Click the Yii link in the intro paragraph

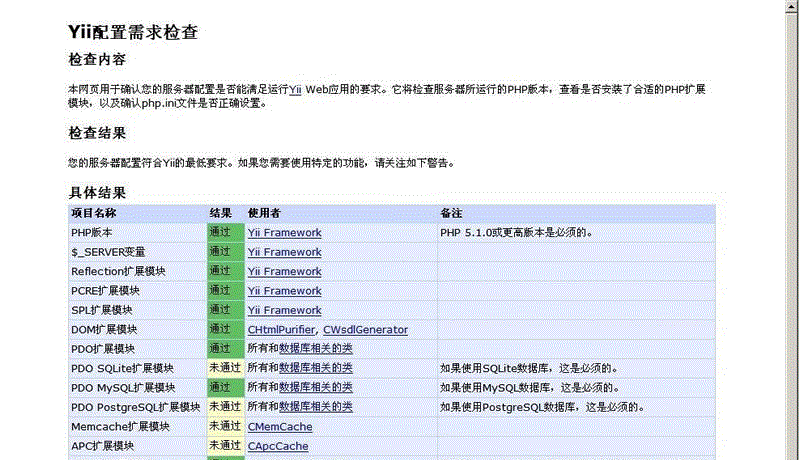(295, 89)
